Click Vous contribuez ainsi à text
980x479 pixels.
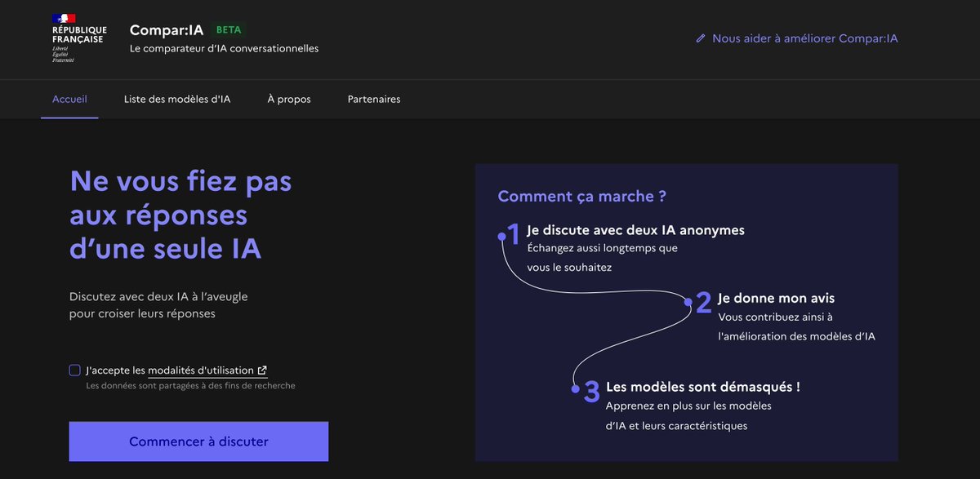[x=775, y=317]
